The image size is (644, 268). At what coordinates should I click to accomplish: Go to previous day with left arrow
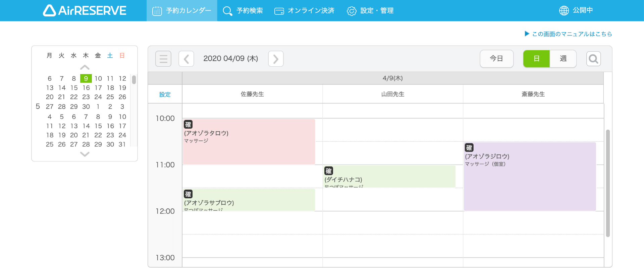click(x=186, y=59)
